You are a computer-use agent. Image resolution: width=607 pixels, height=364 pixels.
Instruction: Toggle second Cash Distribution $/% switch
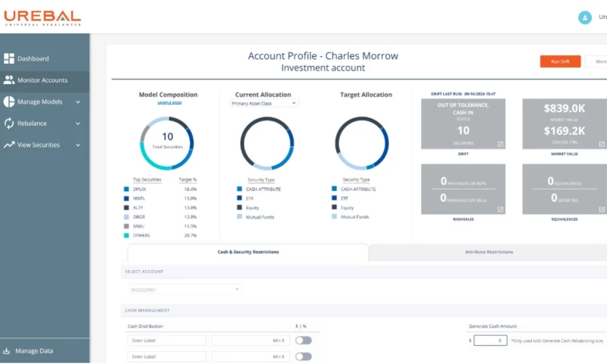pos(303,356)
